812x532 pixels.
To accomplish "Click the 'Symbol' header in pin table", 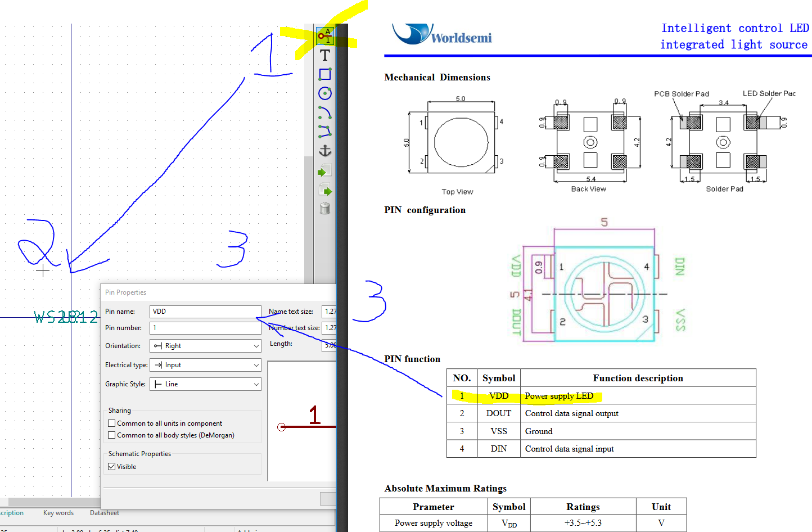I will (x=499, y=378).
